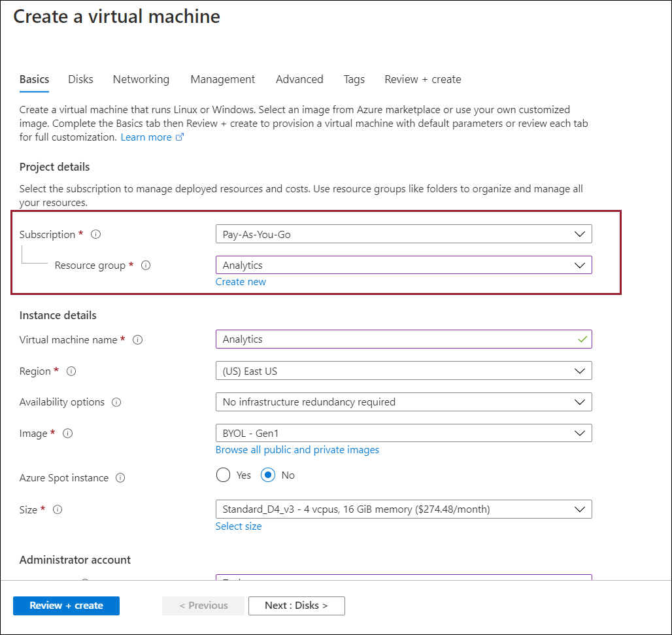Click info icon beside Size label
The width and height of the screenshot is (672, 635).
click(58, 509)
